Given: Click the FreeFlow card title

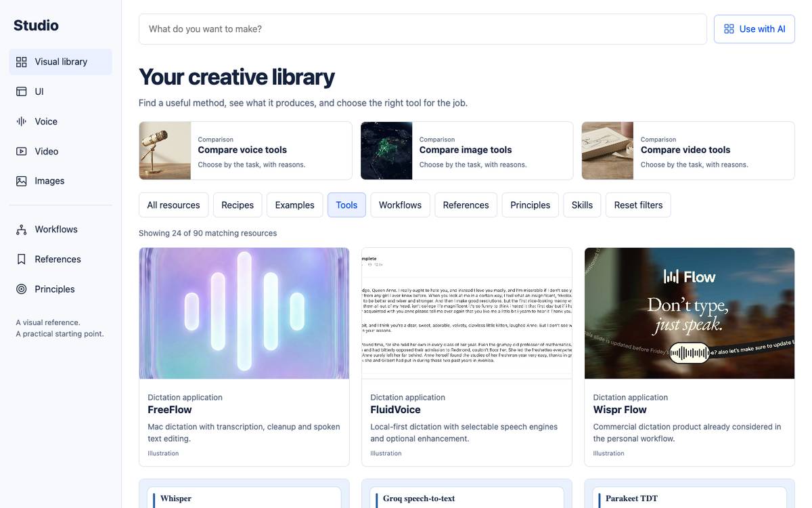Looking at the screenshot, I should pos(170,410).
